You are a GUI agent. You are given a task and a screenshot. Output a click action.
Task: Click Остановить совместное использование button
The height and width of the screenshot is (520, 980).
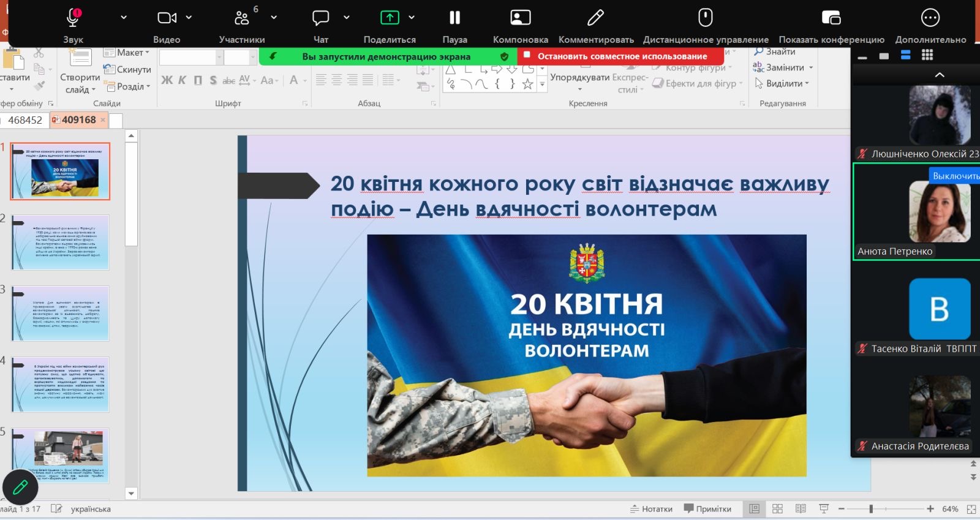pyautogui.click(x=621, y=56)
